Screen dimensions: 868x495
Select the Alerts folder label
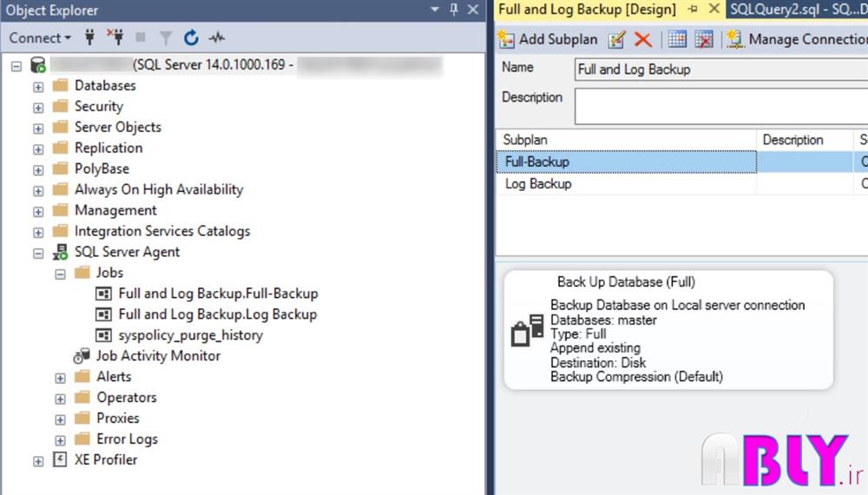point(114,377)
